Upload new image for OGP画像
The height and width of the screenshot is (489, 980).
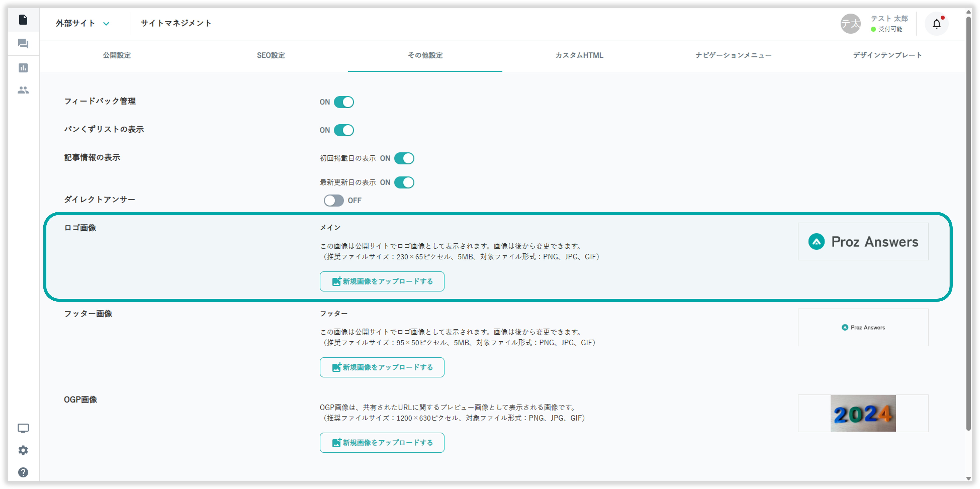[382, 443]
